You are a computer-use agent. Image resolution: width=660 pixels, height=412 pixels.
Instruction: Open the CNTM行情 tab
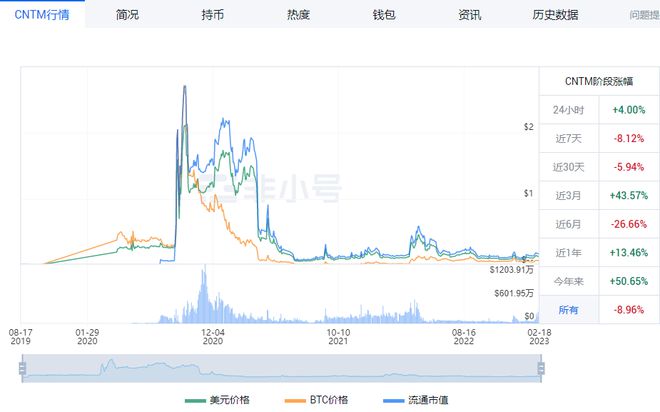[x=42, y=14]
